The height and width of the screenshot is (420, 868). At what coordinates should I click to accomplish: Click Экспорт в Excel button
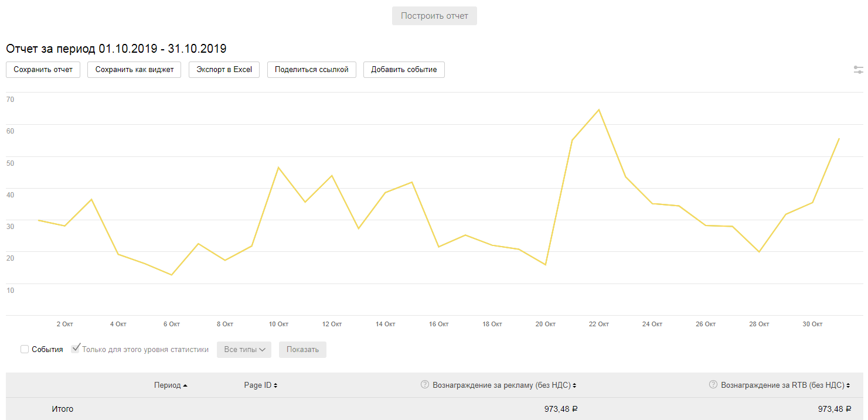[x=224, y=69]
